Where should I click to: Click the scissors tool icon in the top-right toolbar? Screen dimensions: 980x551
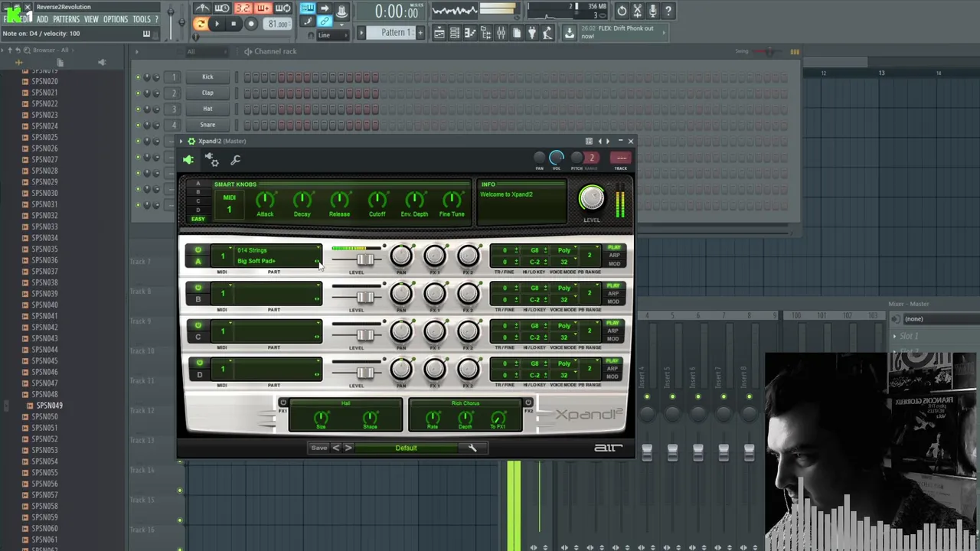[x=638, y=11]
